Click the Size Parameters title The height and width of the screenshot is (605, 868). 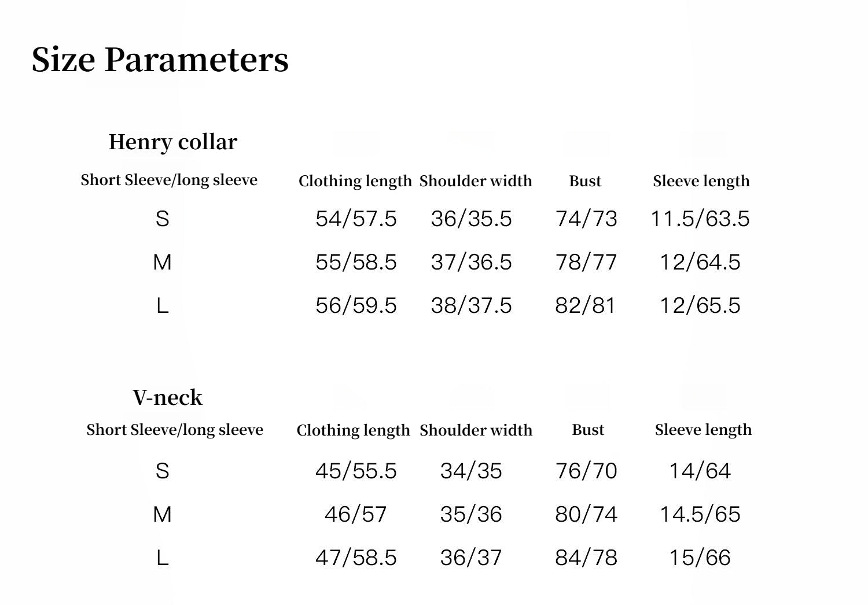point(160,60)
